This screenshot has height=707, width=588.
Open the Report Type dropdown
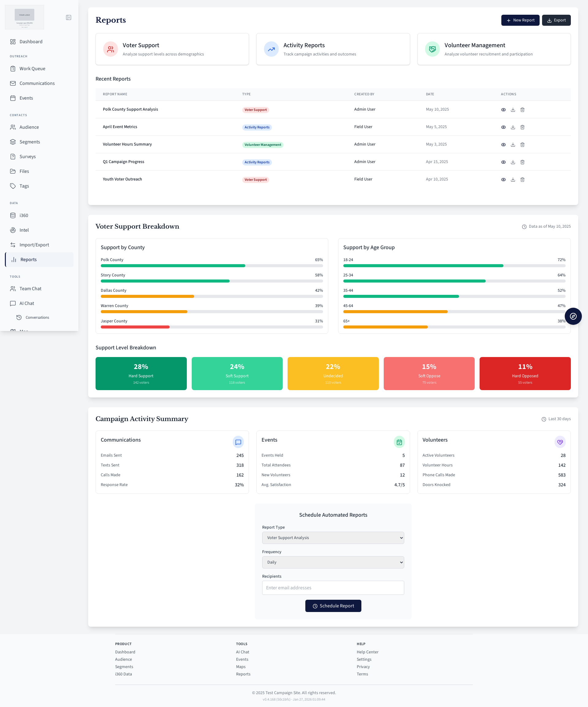pyautogui.click(x=333, y=538)
